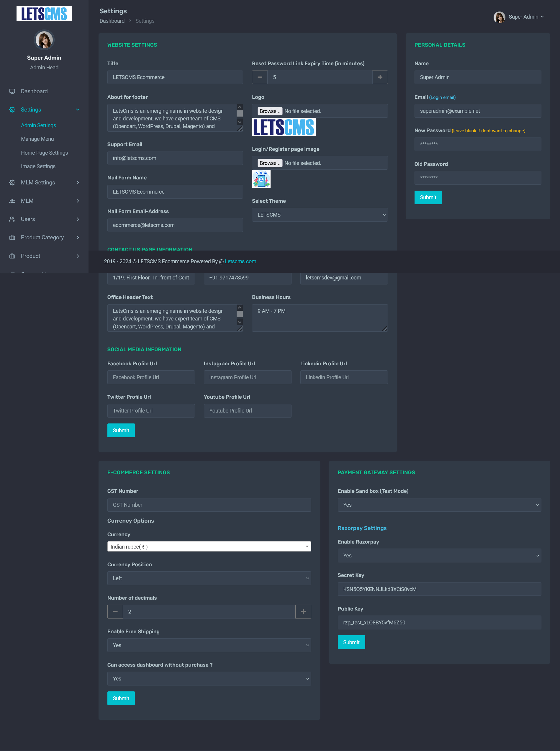The height and width of the screenshot is (751, 560).
Task: Open the Currency dropdown showing Indian rupee
Action: point(209,546)
